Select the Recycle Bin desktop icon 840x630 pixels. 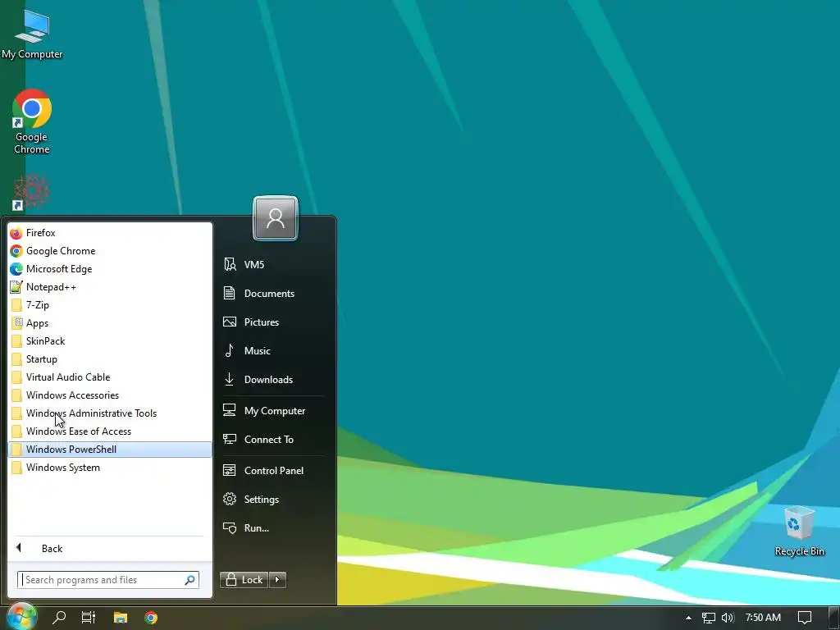(x=799, y=532)
